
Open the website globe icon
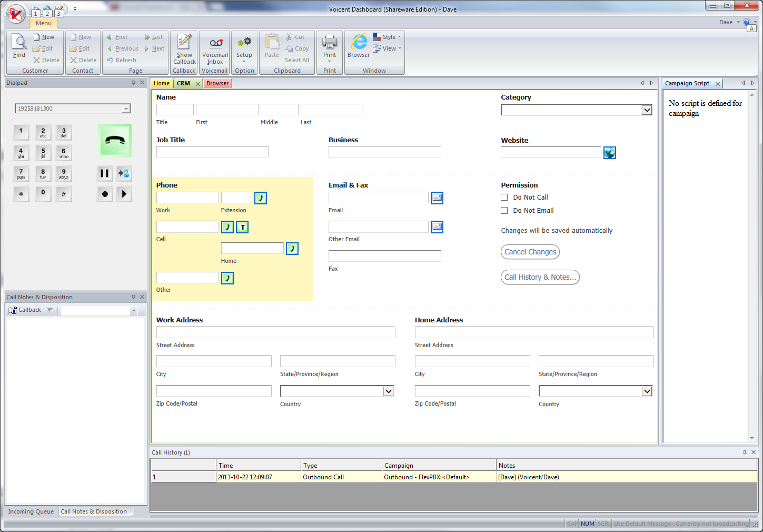click(x=609, y=153)
